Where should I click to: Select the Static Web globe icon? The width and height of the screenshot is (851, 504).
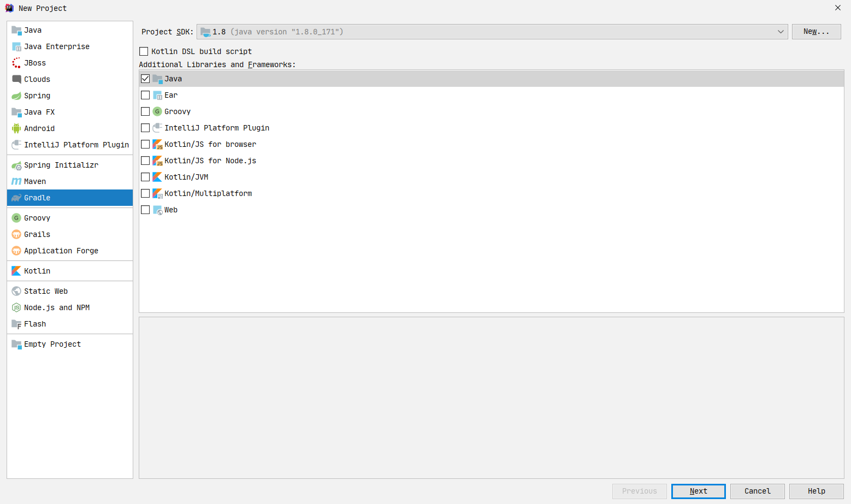click(x=16, y=291)
